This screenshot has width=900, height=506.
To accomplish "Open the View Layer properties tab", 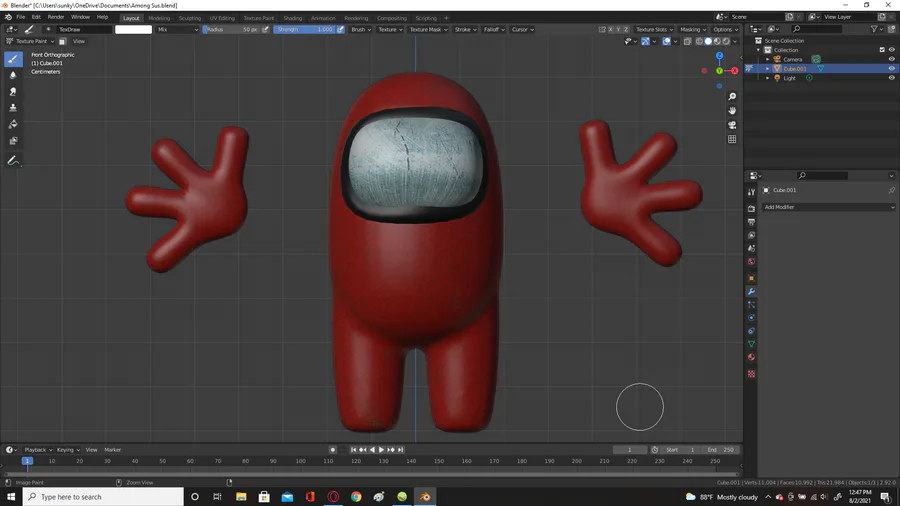I will [751, 235].
